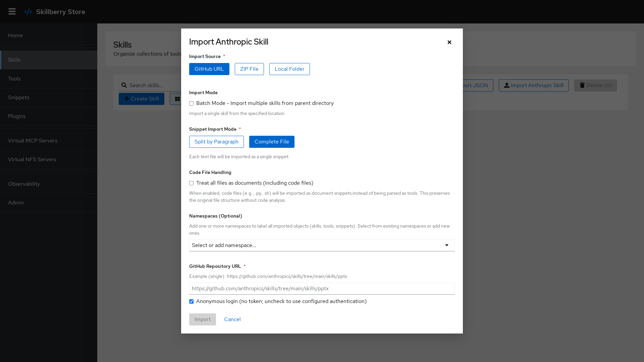
Task: Open Snippets in the sidebar
Action: (49, 98)
